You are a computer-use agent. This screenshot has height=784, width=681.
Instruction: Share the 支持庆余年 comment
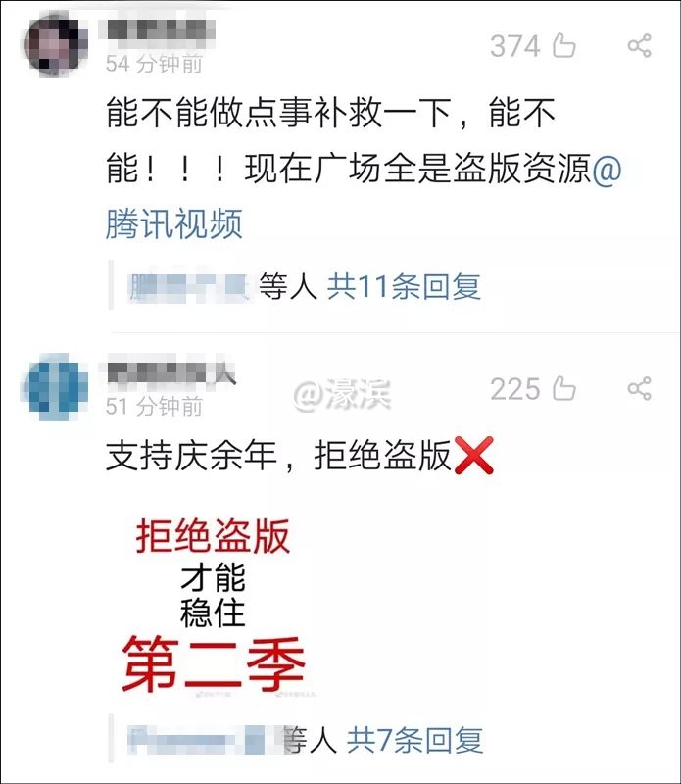[x=639, y=388]
